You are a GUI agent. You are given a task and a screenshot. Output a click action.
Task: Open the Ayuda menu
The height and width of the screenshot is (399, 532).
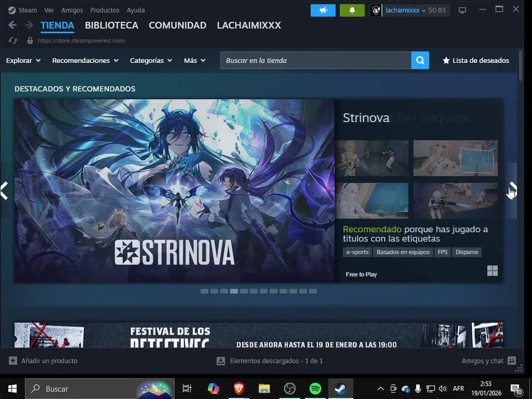coord(136,10)
